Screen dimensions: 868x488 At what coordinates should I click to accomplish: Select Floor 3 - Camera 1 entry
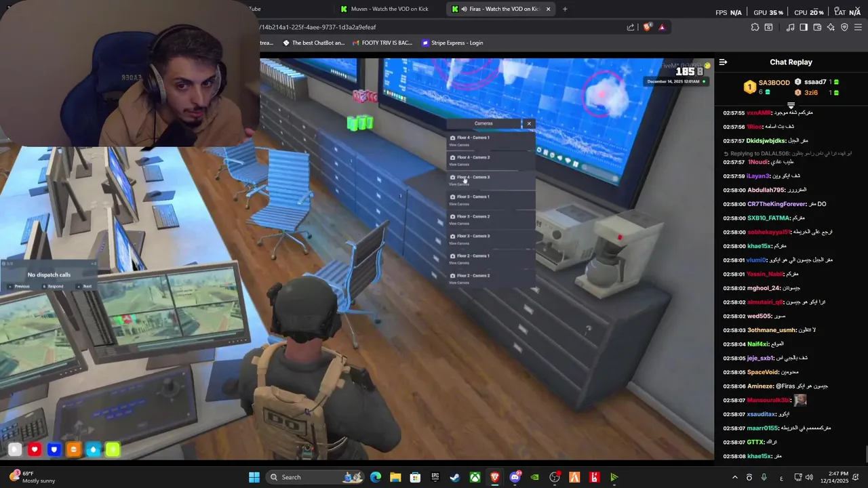[x=491, y=200]
